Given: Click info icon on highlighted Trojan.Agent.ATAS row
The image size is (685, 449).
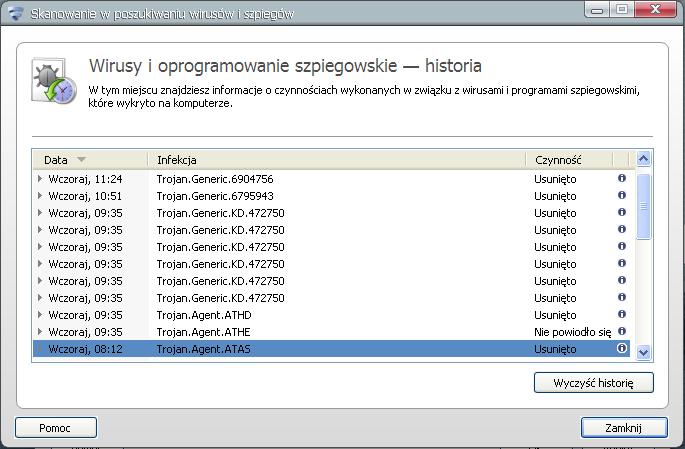Looking at the screenshot, I should coord(622,349).
